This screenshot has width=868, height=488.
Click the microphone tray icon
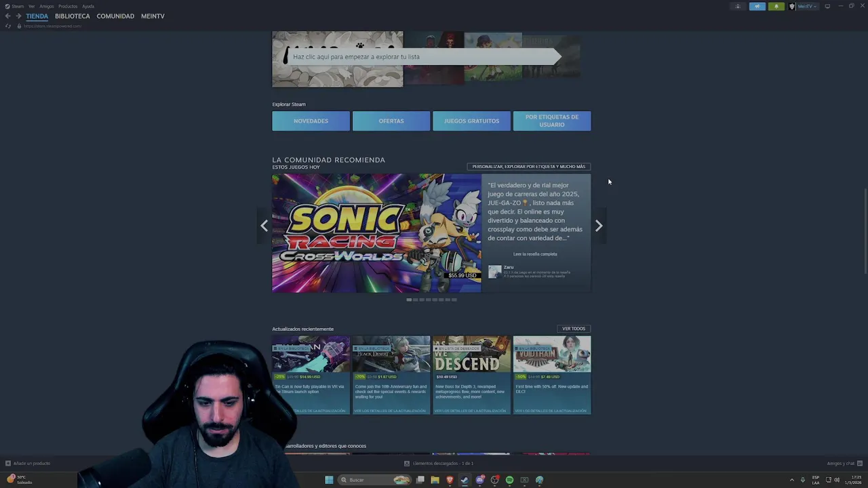point(803,480)
